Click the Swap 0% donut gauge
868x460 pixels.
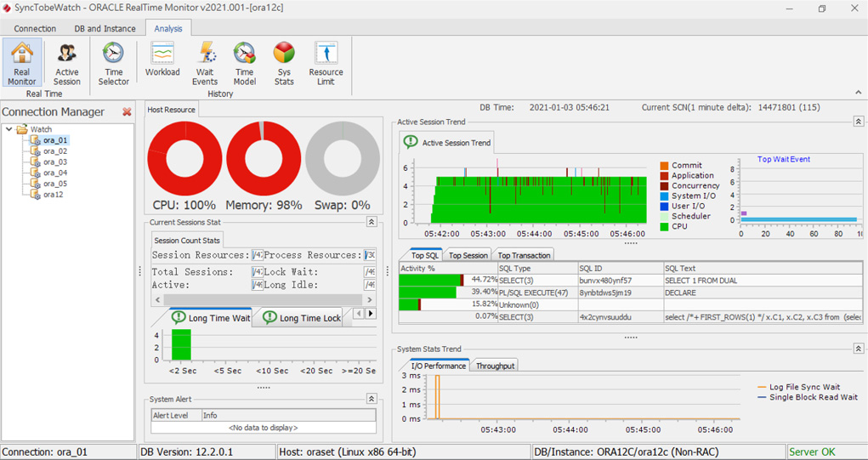coord(343,159)
